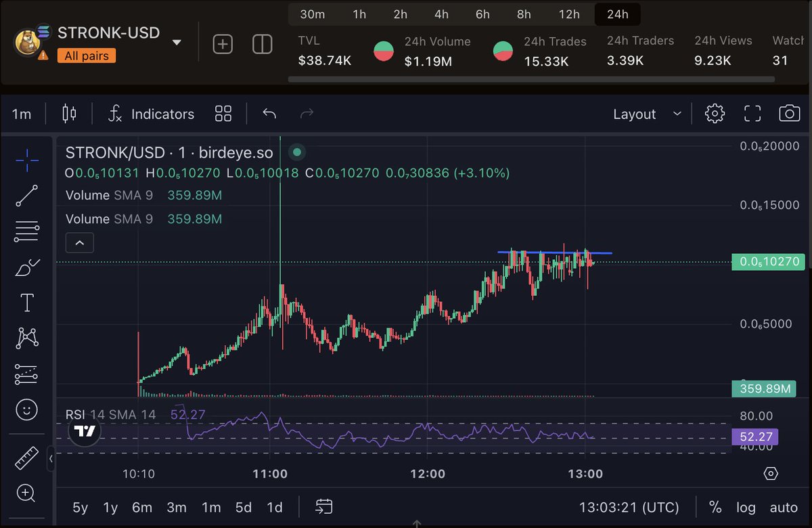Select the 6h stats timeframe
Viewport: 812px width, 528px height.
click(482, 14)
